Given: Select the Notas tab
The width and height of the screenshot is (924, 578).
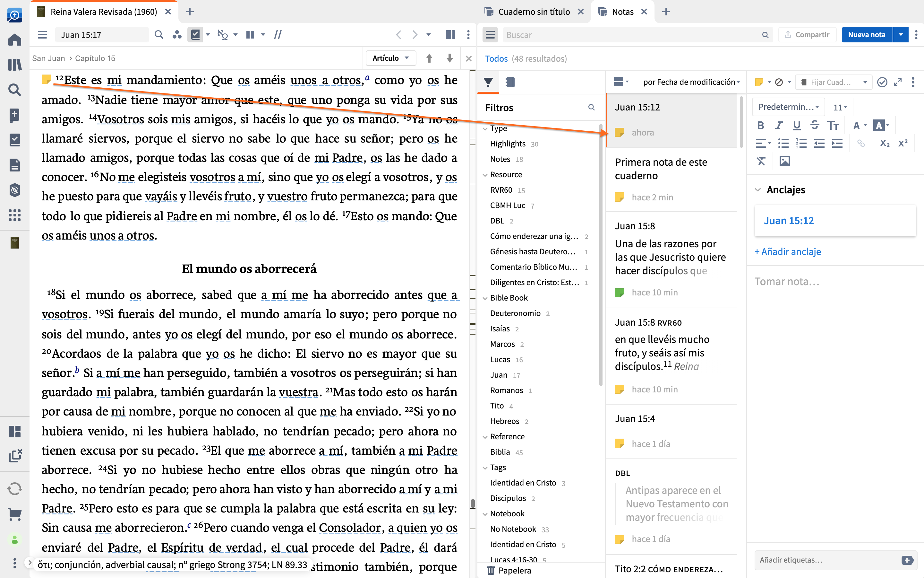Looking at the screenshot, I should click(622, 12).
